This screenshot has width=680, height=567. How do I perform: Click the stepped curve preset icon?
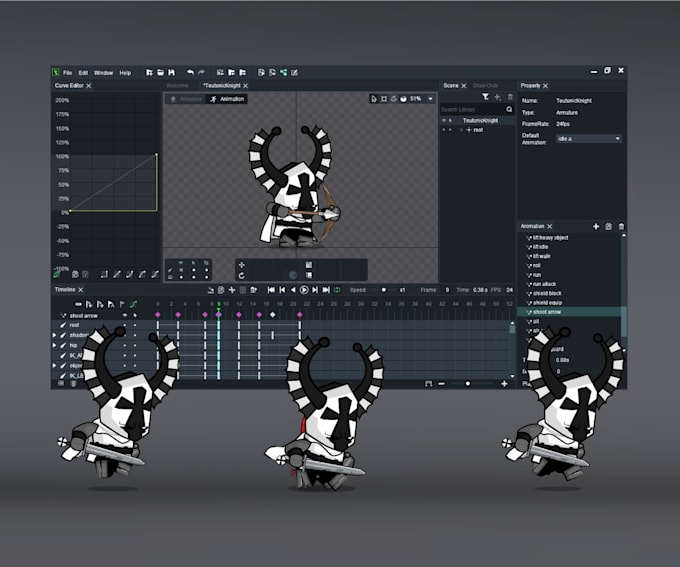104,274
